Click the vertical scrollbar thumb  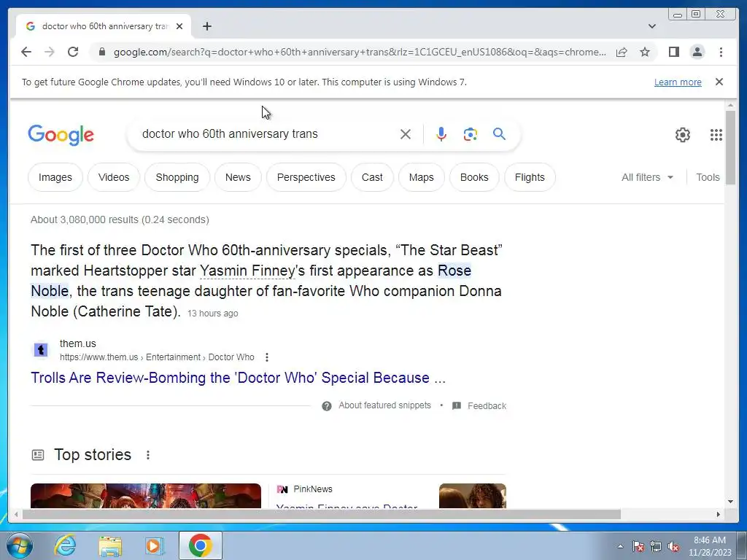point(730,147)
